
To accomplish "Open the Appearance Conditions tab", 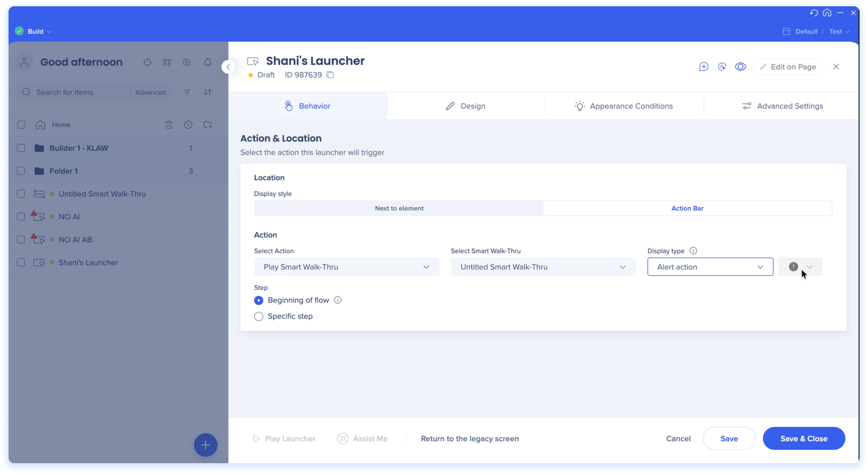I will point(624,106).
